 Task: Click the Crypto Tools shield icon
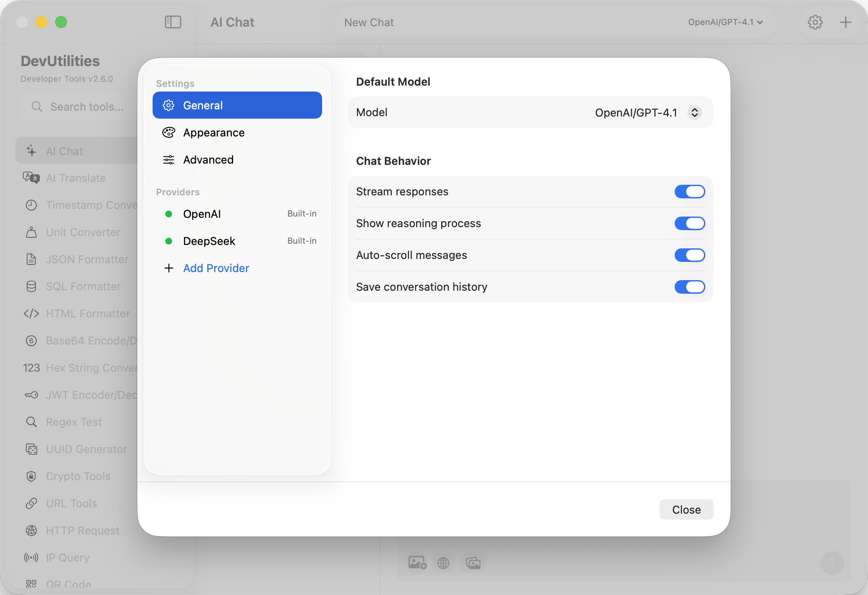31,476
